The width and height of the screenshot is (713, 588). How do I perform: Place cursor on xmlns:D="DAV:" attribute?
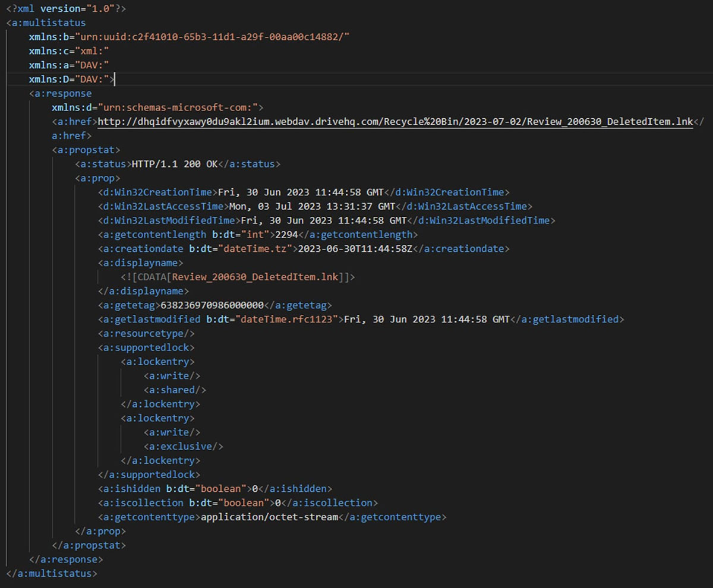70,79
